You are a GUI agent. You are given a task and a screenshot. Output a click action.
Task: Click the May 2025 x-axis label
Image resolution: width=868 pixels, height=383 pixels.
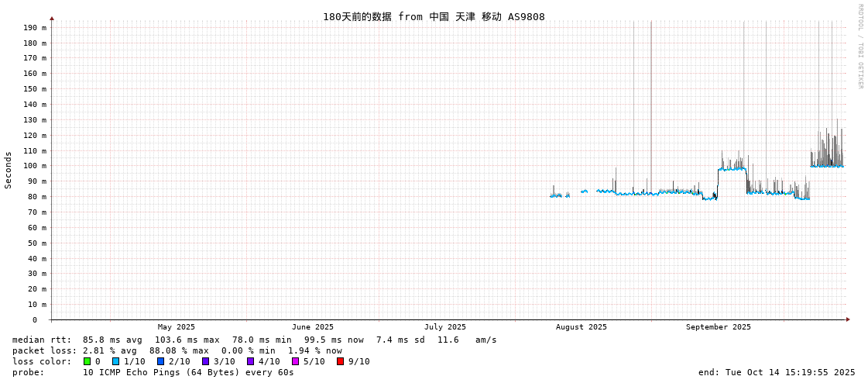click(177, 327)
